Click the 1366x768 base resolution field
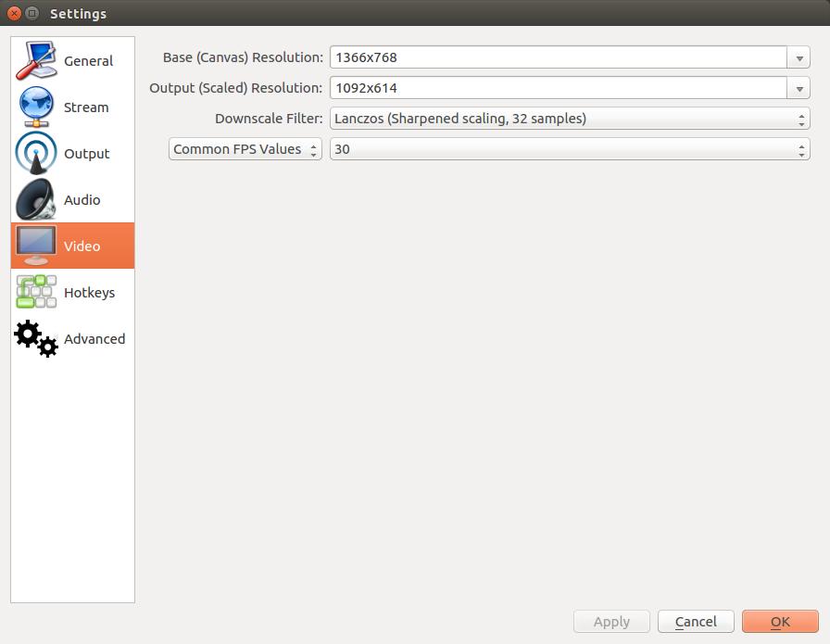 tap(559, 57)
